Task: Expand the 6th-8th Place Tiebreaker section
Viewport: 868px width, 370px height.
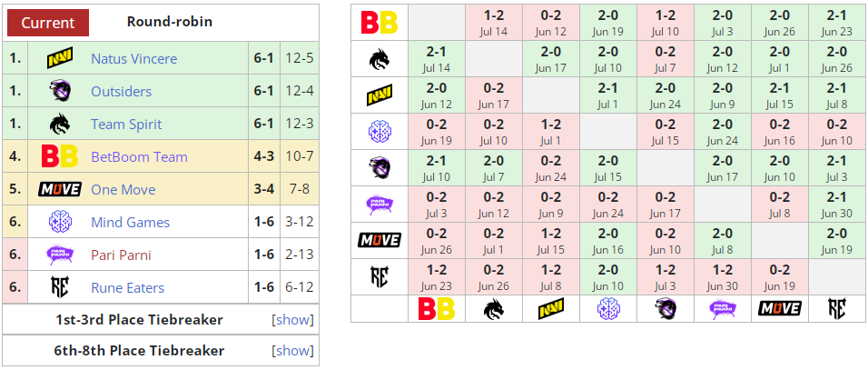Action: pos(292,351)
